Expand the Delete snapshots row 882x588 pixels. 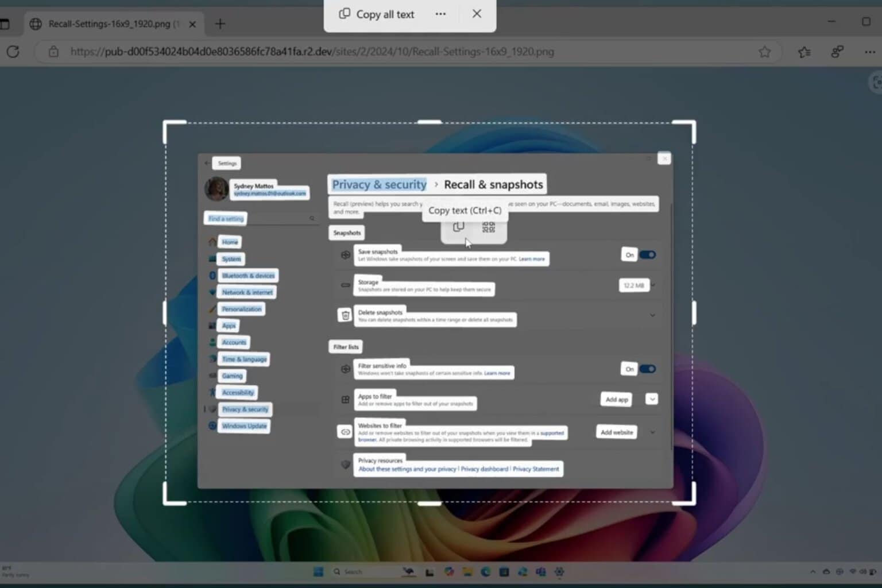(x=652, y=315)
